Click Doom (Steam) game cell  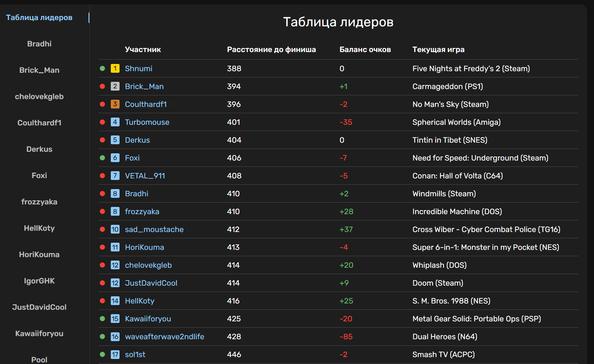coord(438,283)
